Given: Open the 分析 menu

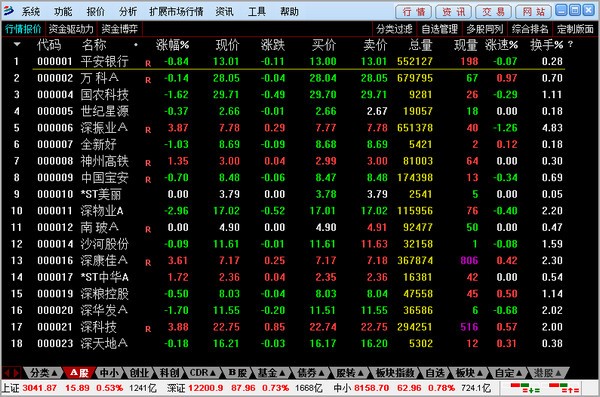Looking at the screenshot, I should point(128,11).
